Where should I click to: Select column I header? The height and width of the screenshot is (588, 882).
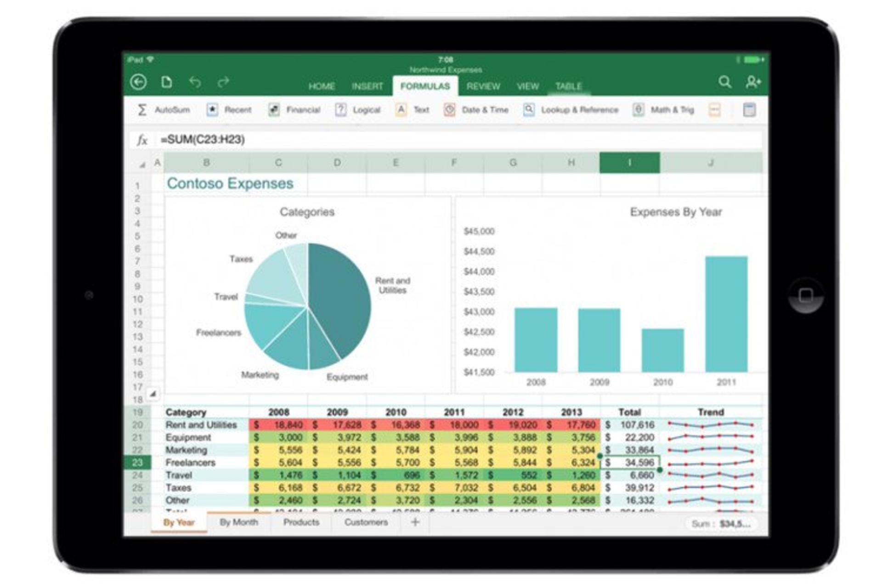click(629, 163)
